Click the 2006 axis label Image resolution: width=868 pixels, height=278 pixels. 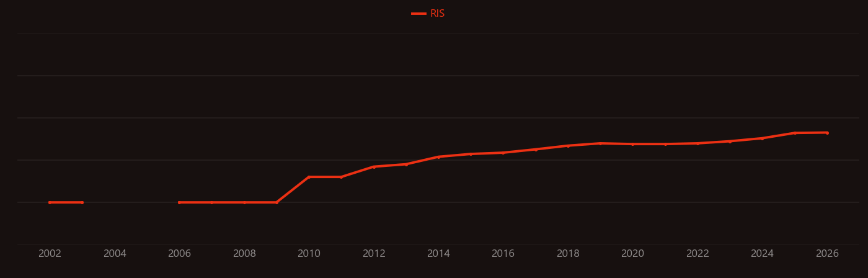pos(179,254)
